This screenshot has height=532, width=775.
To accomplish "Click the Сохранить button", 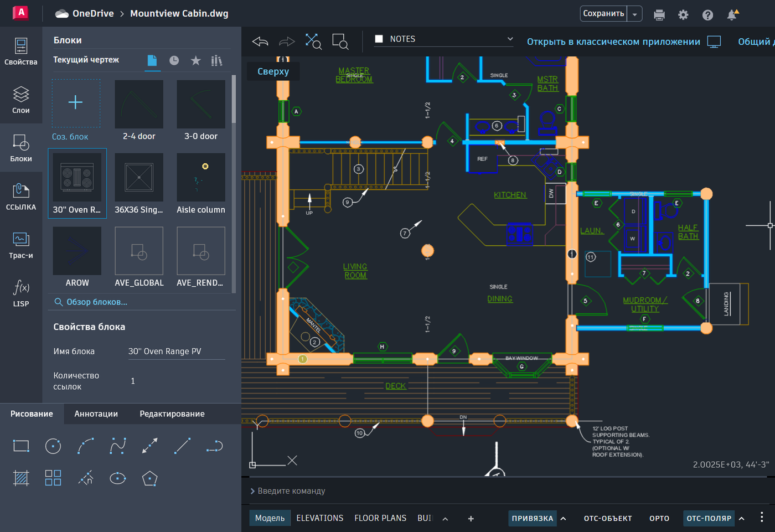I will coord(603,14).
